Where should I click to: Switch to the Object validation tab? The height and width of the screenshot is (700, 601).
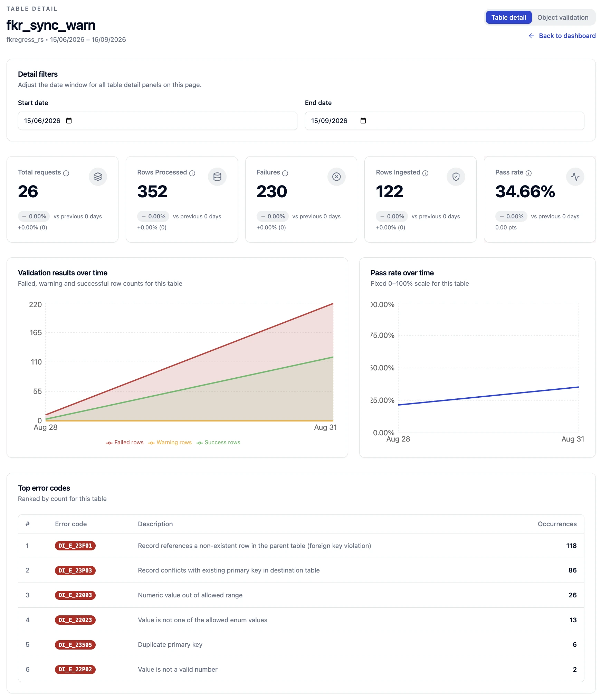click(563, 17)
